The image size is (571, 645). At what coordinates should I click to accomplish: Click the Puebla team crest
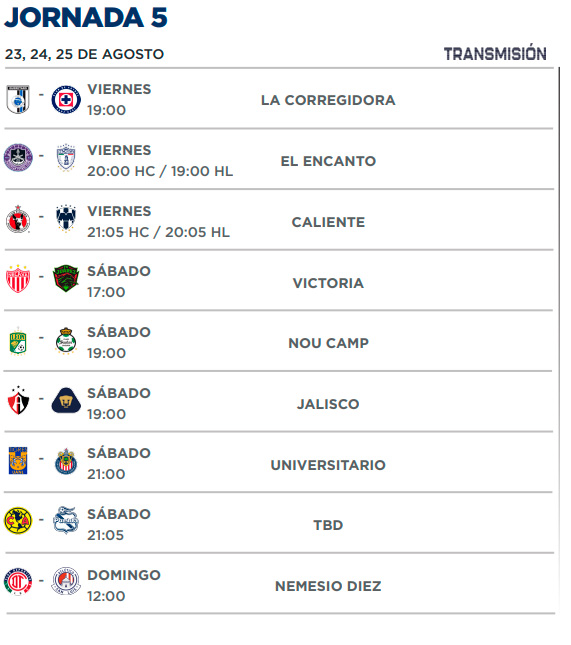pos(66,520)
